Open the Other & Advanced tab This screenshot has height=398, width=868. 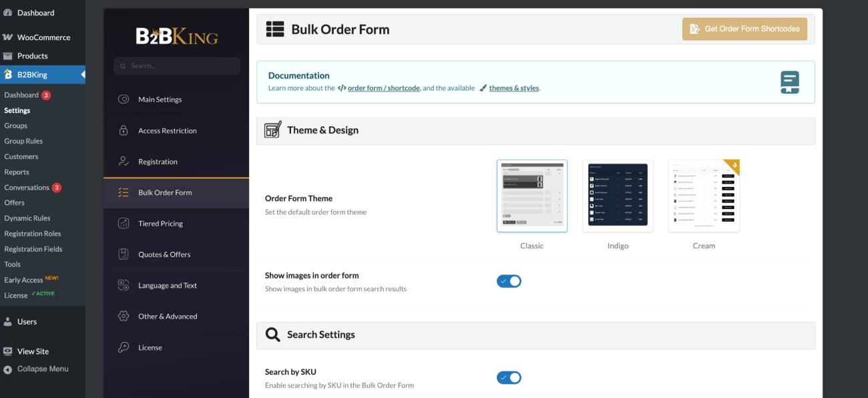pos(176,317)
